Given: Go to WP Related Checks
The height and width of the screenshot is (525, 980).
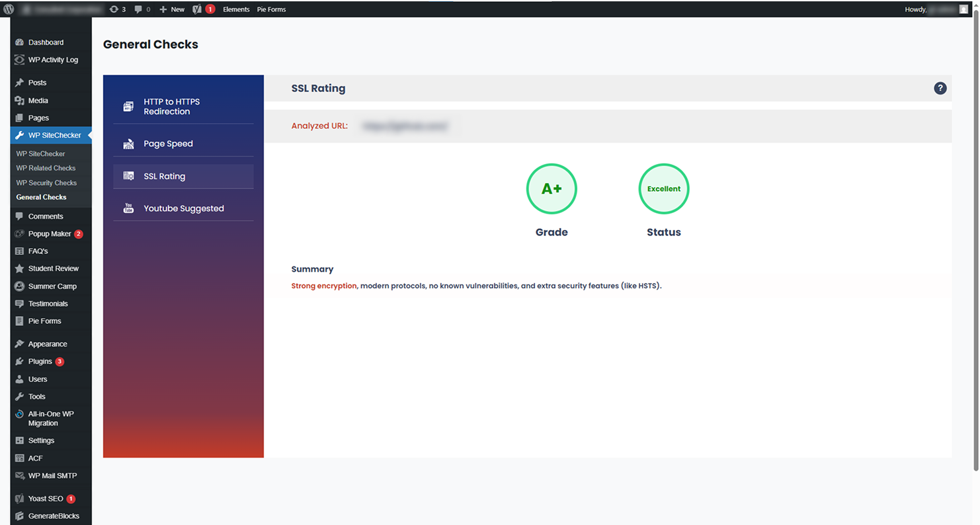Looking at the screenshot, I should point(46,168).
